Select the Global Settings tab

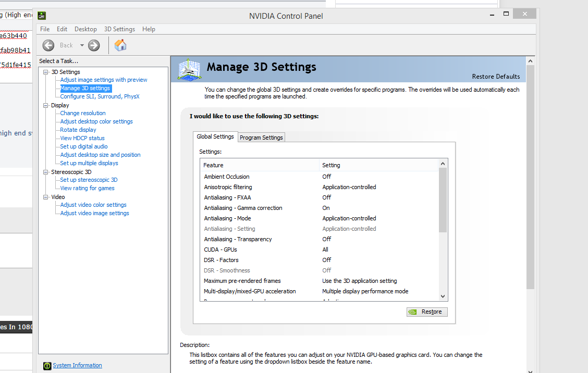(x=215, y=136)
